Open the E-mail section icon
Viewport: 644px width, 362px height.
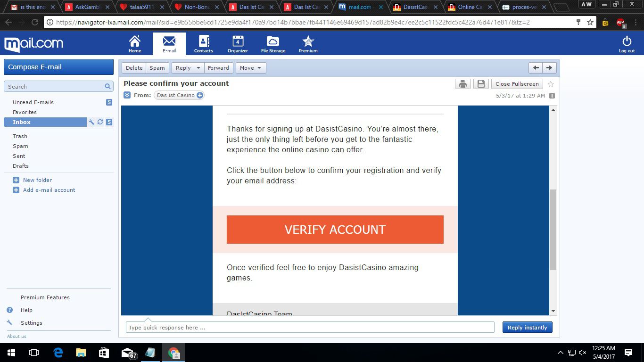[x=169, y=44]
